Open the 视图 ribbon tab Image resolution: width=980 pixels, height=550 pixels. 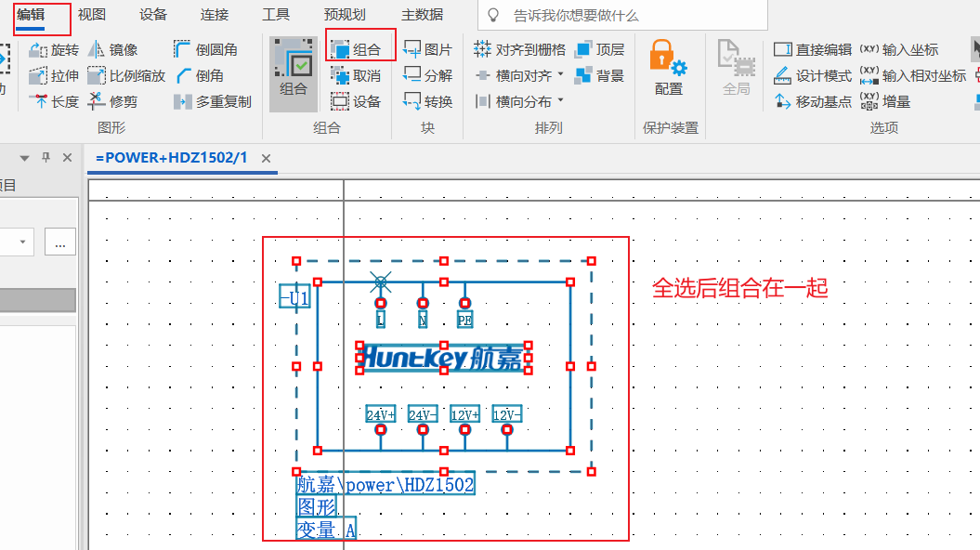click(92, 15)
